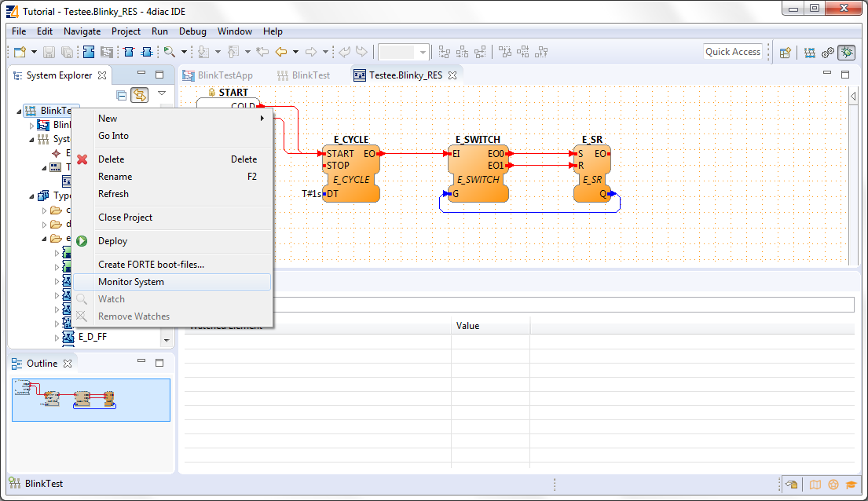This screenshot has width=868, height=501.
Task: Click the System perspective icon beside Quick Access
Action: tap(809, 53)
